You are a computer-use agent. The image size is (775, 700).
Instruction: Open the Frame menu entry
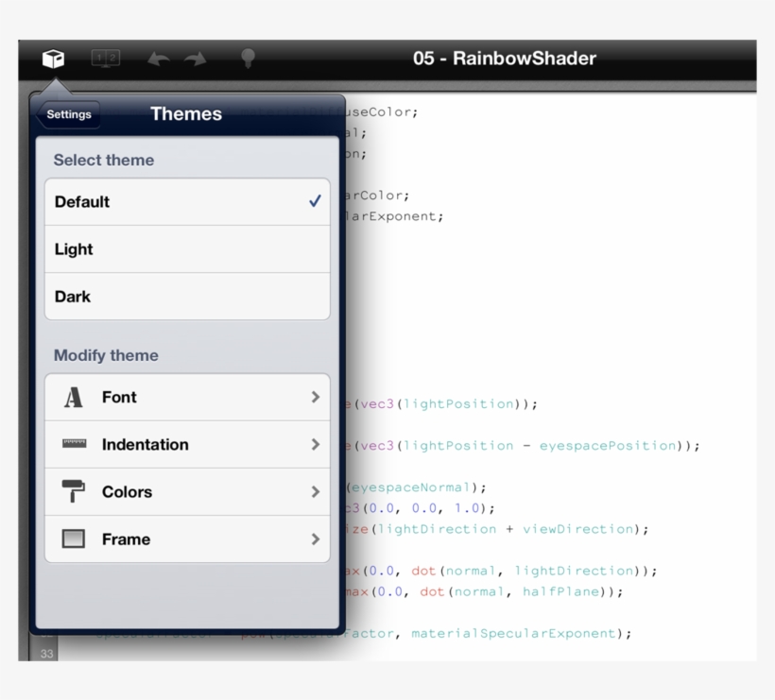(127, 539)
